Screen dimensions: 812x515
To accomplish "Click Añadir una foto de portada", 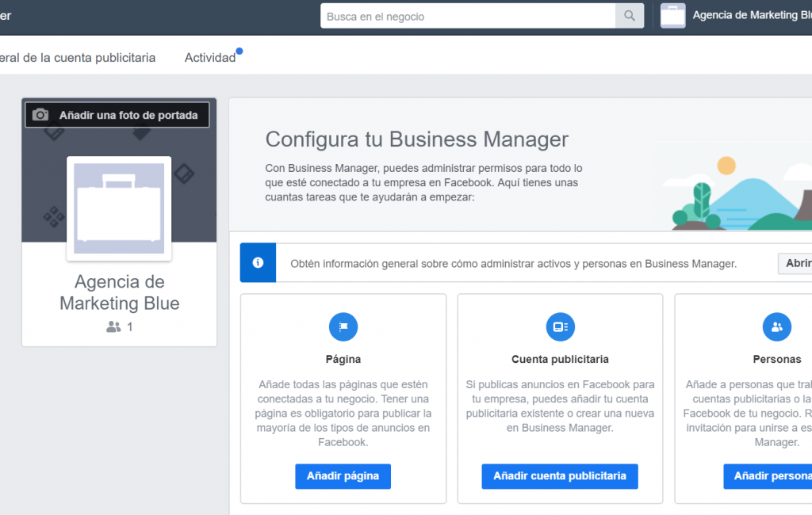I will pos(128,115).
